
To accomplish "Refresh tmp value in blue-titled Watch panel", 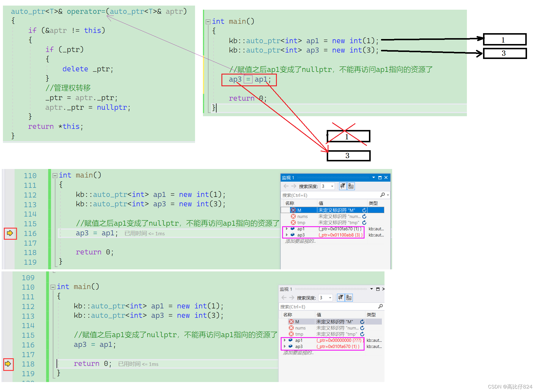I will click(x=364, y=222).
